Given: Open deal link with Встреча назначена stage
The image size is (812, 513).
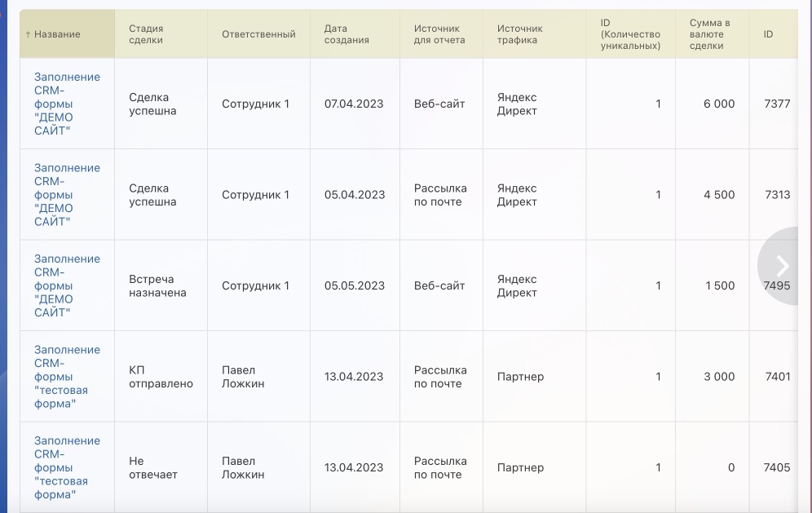Looking at the screenshot, I should (x=67, y=285).
